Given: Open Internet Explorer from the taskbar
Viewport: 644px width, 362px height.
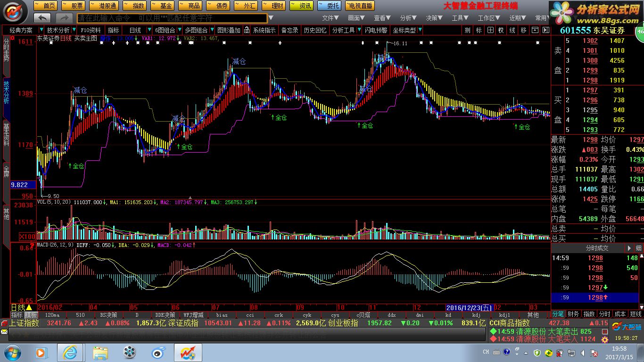Looking at the screenshot, I should 70,352.
